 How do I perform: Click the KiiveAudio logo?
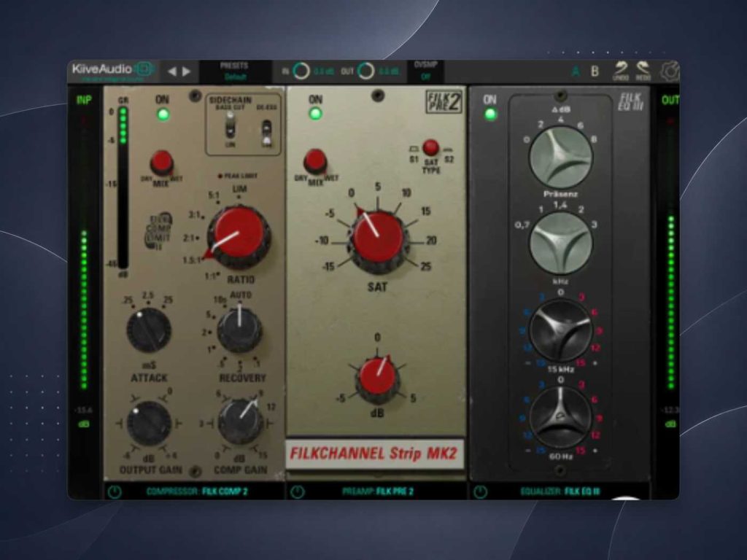coord(113,70)
